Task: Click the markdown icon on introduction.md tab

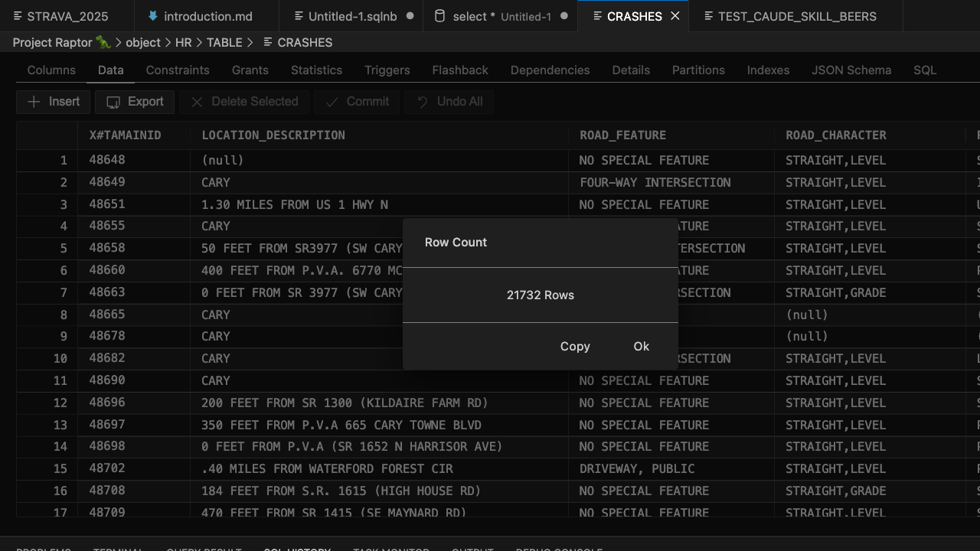Action: [x=153, y=16]
